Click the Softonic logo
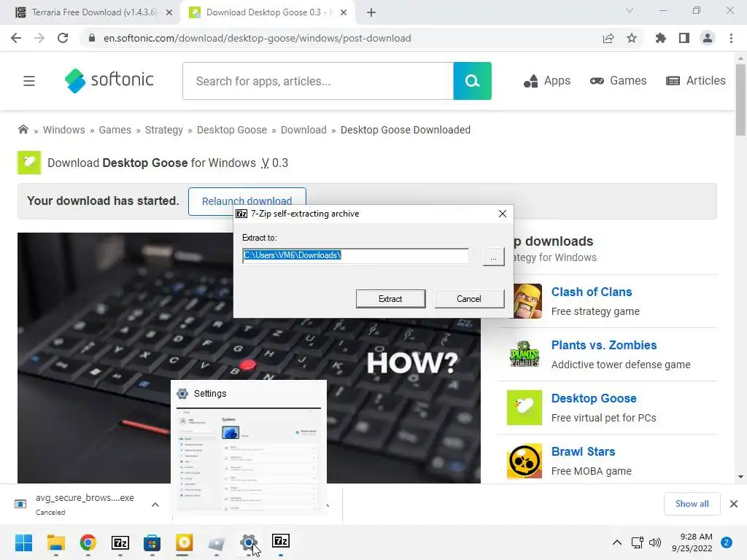This screenshot has height=560, width=747. [x=109, y=80]
